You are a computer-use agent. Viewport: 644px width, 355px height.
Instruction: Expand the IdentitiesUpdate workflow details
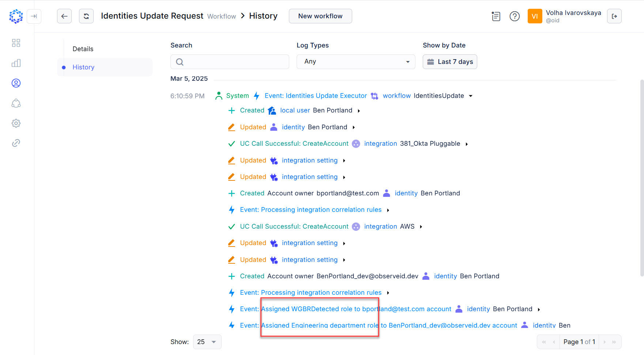[471, 95]
